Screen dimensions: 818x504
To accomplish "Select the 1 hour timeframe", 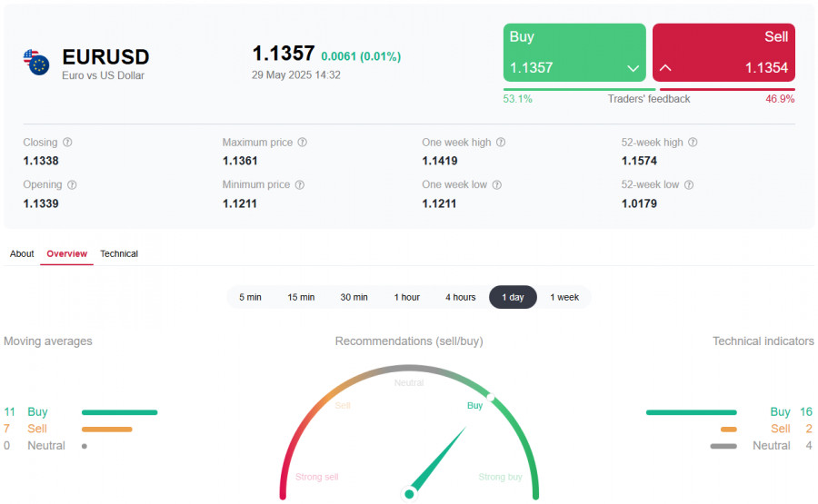I will 407,297.
